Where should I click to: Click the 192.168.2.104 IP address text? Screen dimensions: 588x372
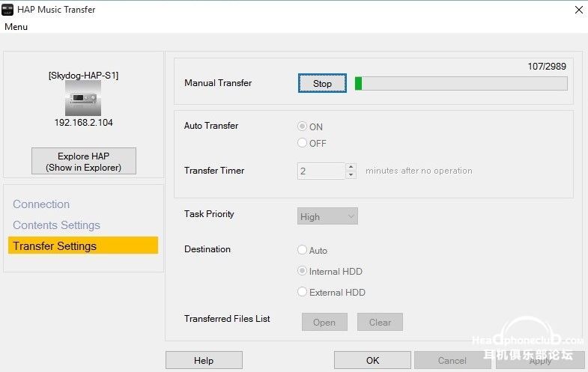coord(83,123)
